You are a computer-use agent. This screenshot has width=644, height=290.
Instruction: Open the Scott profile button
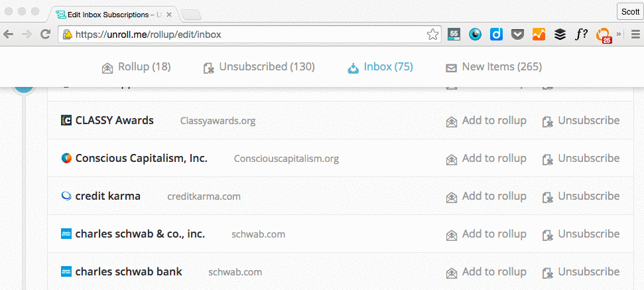(x=630, y=11)
